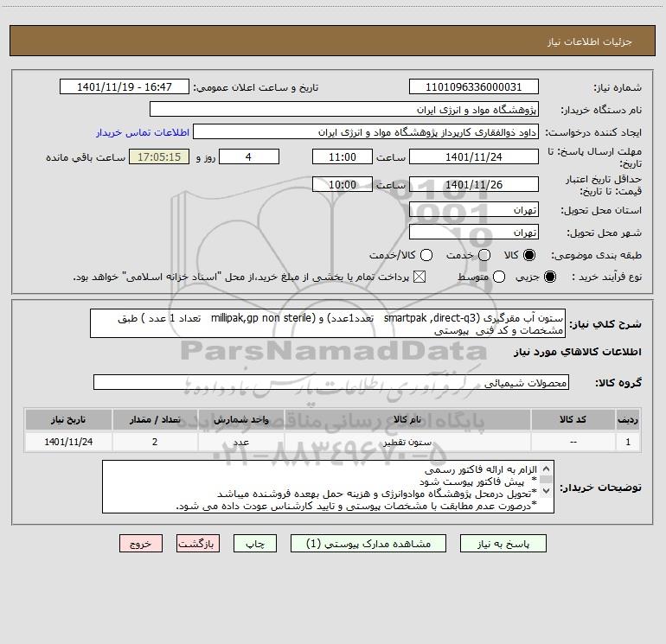Click the شرح کلی نیاز description box
666x644 pixels.
coord(328,323)
